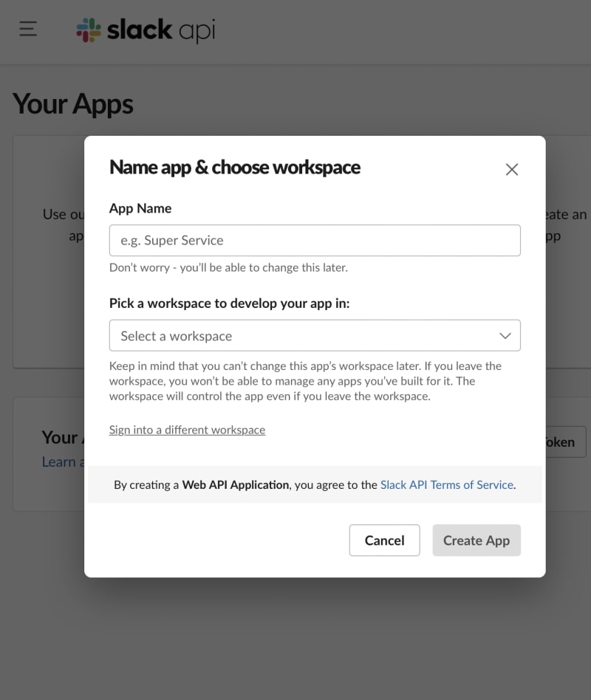Viewport: 591px width, 700px height.
Task: Open the hamburger navigation menu
Action: point(28,29)
